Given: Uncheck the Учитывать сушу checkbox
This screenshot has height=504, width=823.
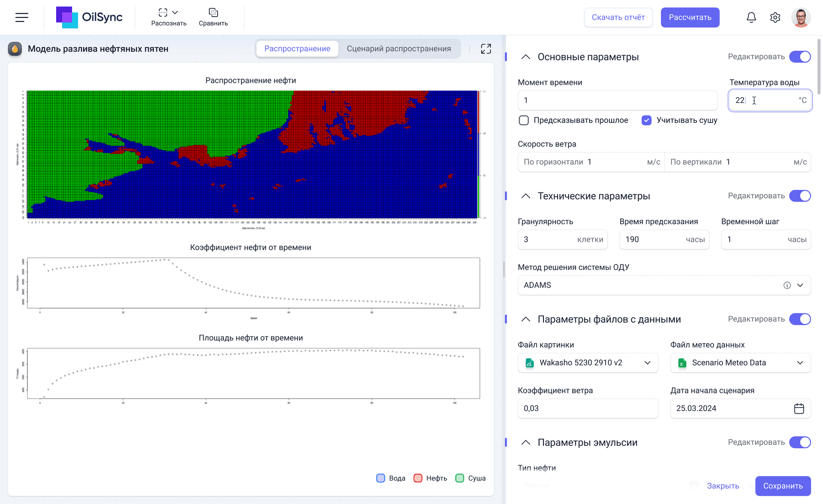Looking at the screenshot, I should tap(646, 120).
